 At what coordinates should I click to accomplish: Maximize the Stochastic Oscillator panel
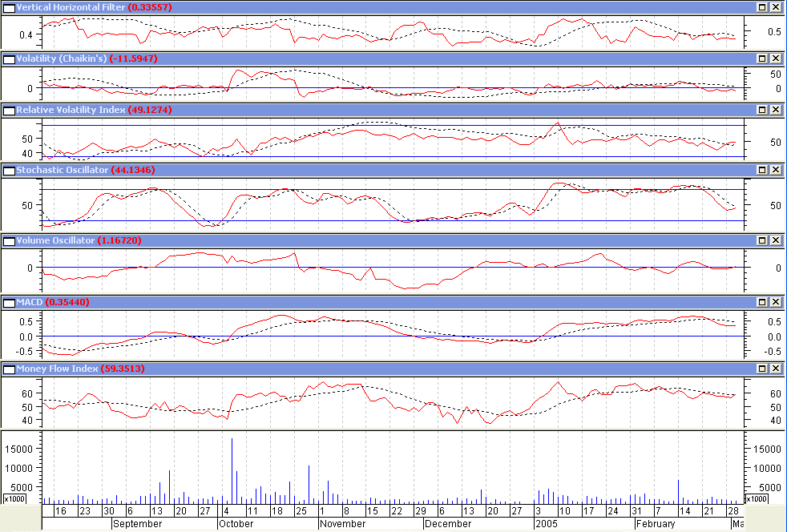click(762, 170)
